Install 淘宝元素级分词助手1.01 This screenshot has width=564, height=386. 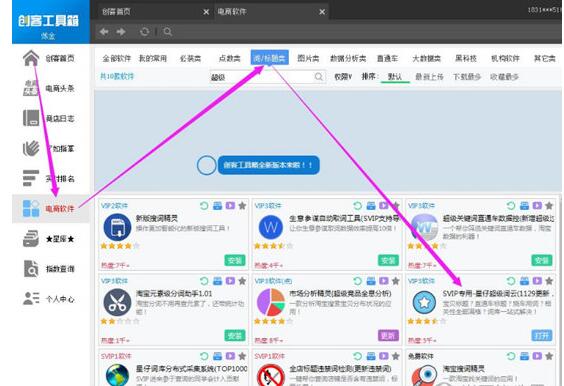(x=235, y=335)
